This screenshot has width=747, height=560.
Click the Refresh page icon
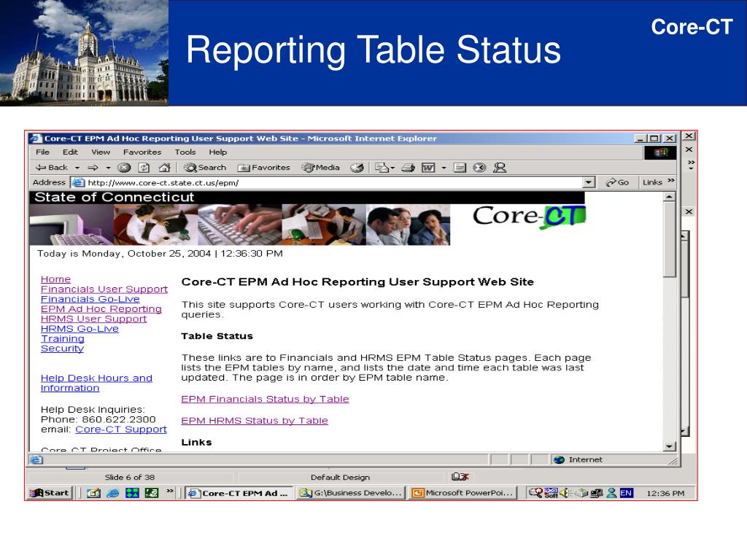144,168
